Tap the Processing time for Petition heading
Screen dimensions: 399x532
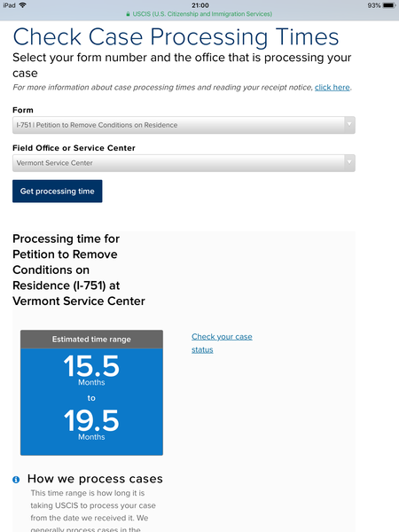pyautogui.click(x=79, y=270)
